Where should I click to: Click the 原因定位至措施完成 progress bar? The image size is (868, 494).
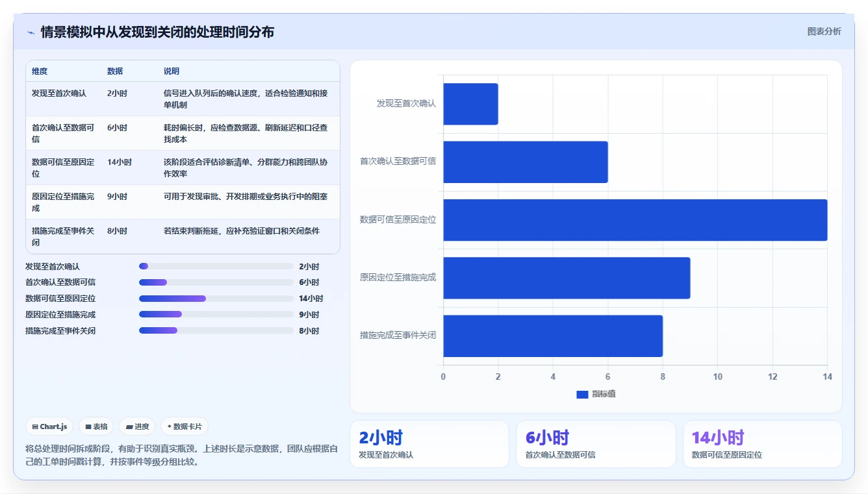(216, 315)
